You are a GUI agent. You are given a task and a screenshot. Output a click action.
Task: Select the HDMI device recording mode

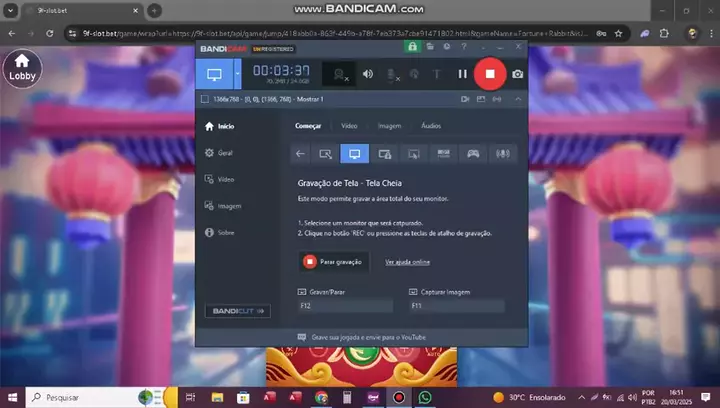click(444, 154)
